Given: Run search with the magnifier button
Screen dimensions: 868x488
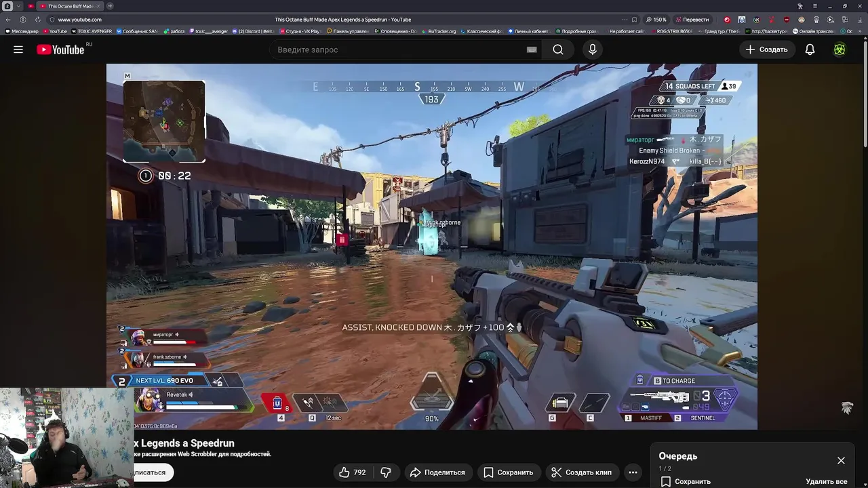Looking at the screenshot, I should [558, 49].
